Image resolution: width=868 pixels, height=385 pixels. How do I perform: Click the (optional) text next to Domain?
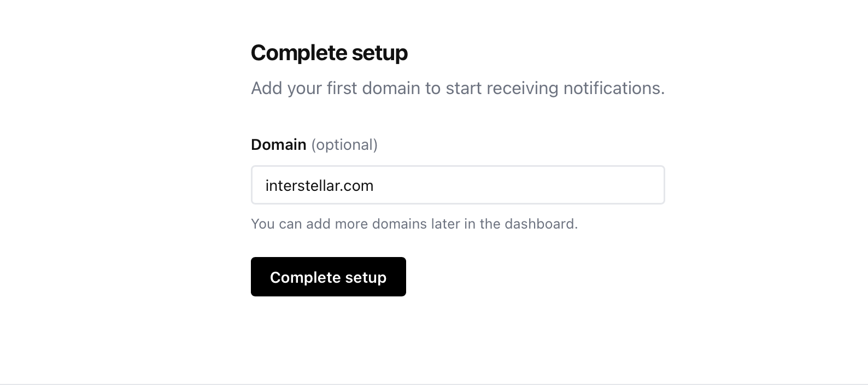[x=344, y=144]
